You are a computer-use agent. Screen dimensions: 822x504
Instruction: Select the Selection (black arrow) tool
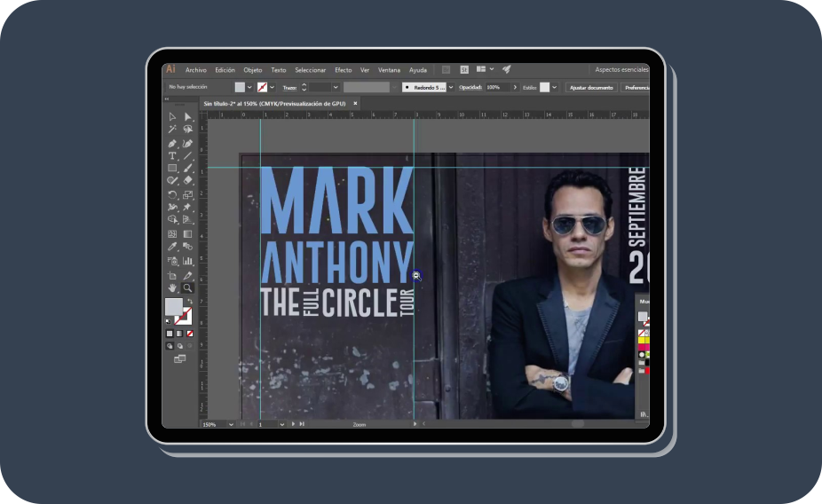[x=172, y=117]
